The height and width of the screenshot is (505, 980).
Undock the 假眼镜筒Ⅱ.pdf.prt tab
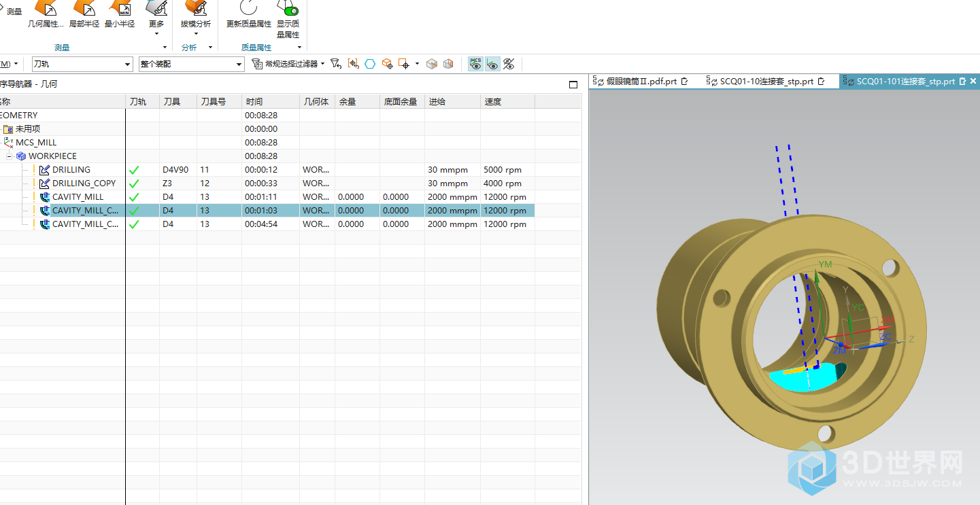[684, 82]
